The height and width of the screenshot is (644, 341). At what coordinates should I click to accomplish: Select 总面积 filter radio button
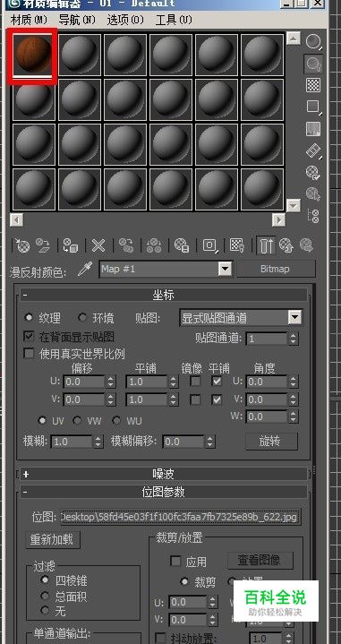point(46,596)
